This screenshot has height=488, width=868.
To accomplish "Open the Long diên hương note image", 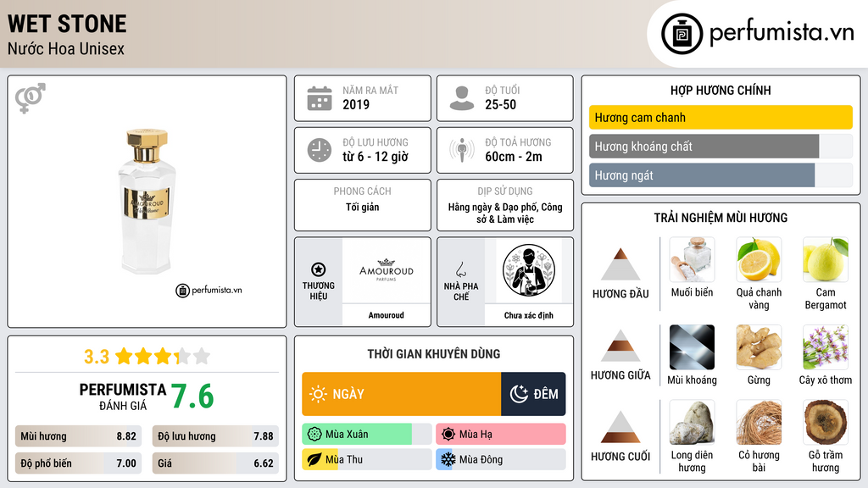I will point(692,423).
